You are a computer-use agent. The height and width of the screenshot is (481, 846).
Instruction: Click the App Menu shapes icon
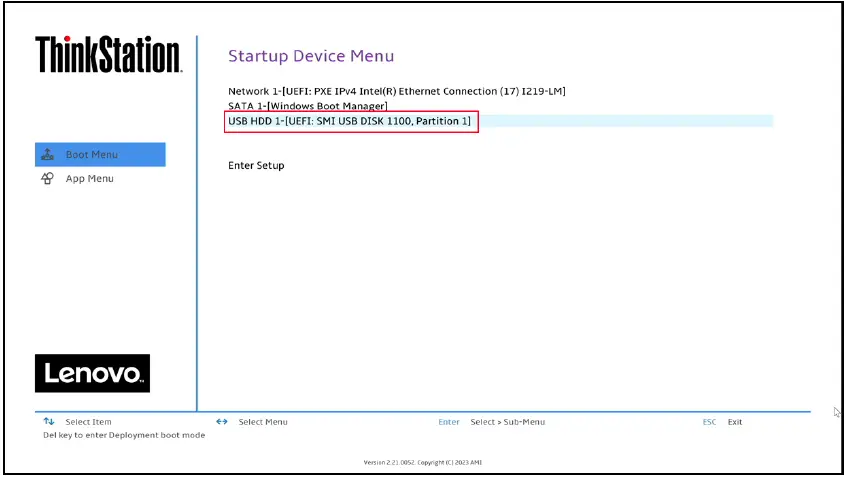(x=47, y=178)
